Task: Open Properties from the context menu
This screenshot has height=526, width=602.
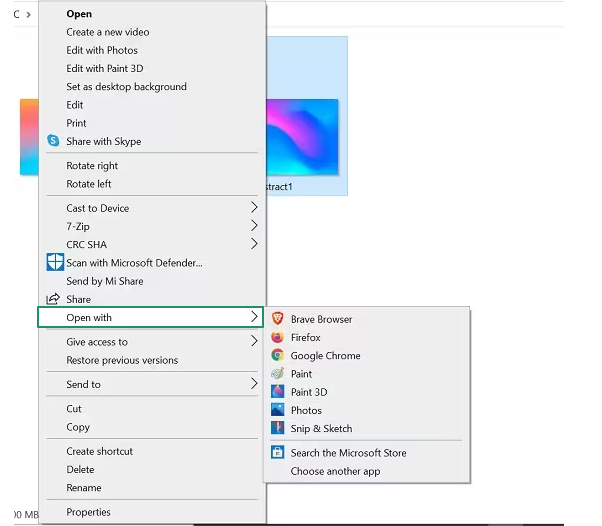Action: tap(88, 512)
